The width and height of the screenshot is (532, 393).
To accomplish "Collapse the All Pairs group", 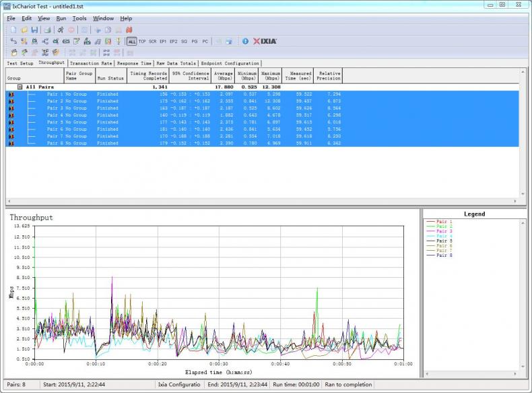I will (x=20, y=87).
